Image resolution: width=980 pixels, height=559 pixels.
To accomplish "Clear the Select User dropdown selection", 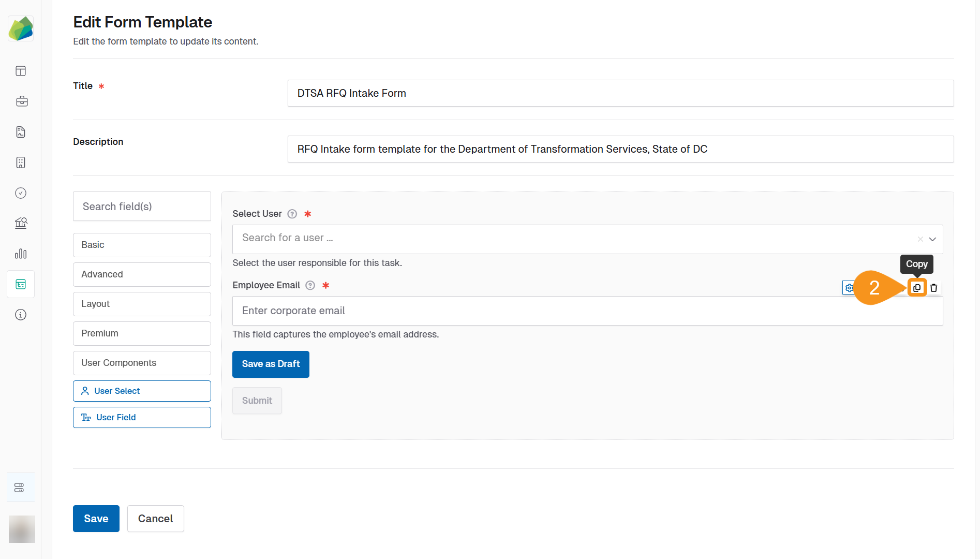I will click(x=920, y=239).
